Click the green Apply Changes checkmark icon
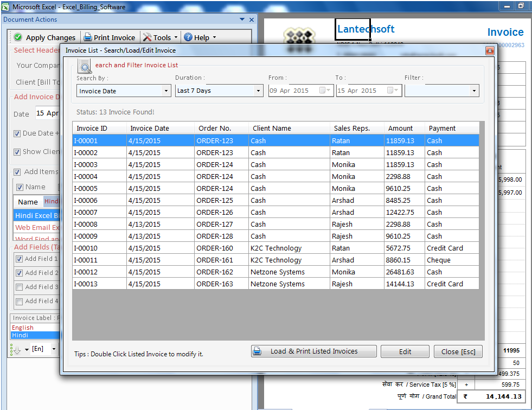532x410 pixels. [18, 37]
